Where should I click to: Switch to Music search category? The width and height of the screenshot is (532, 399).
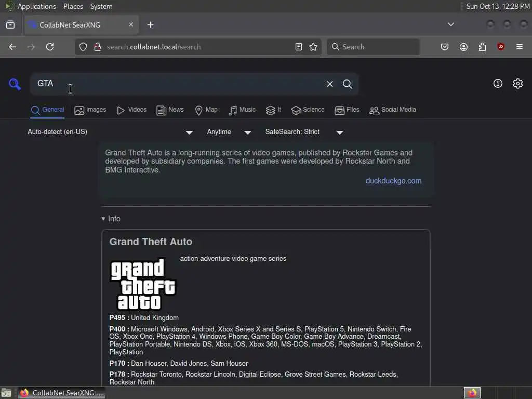click(242, 110)
